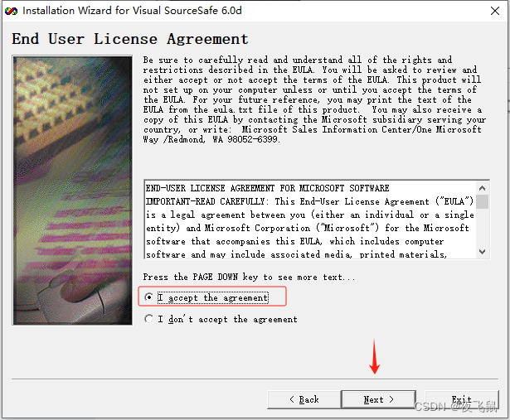510x420 pixels.
Task: Click the EULA scrollbar thumb
Action: pos(483,202)
